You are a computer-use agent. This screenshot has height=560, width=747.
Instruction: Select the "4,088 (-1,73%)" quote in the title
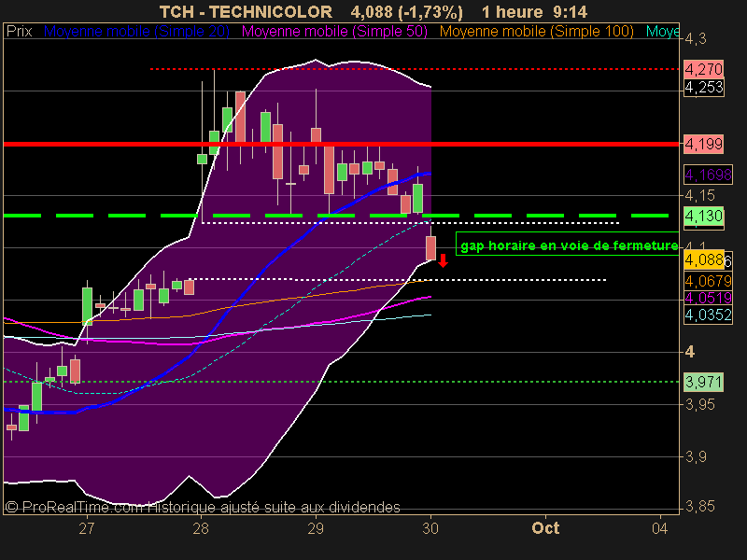406,12
